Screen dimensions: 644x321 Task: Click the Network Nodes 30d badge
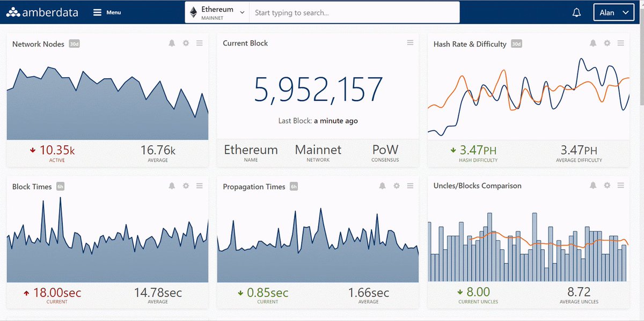74,44
